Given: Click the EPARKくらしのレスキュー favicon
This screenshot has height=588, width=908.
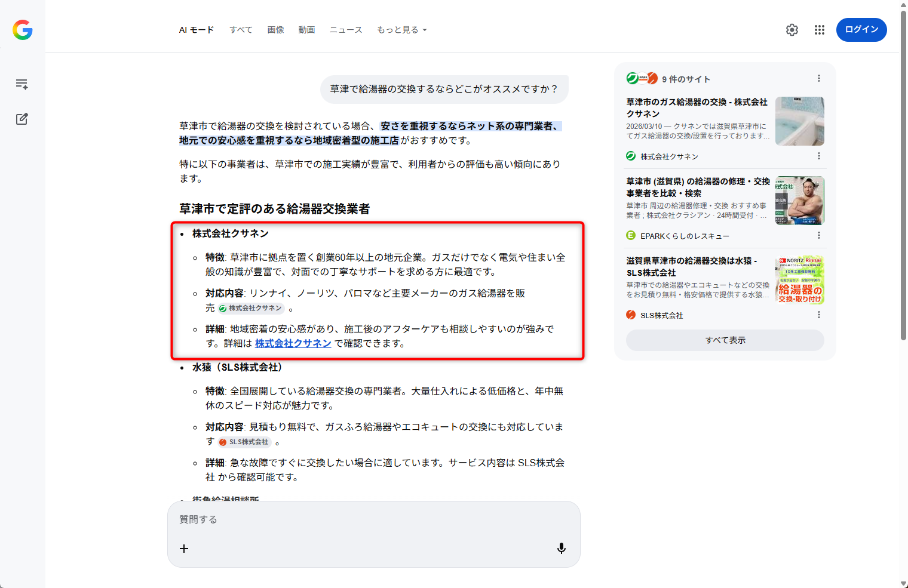Looking at the screenshot, I should 631,235.
